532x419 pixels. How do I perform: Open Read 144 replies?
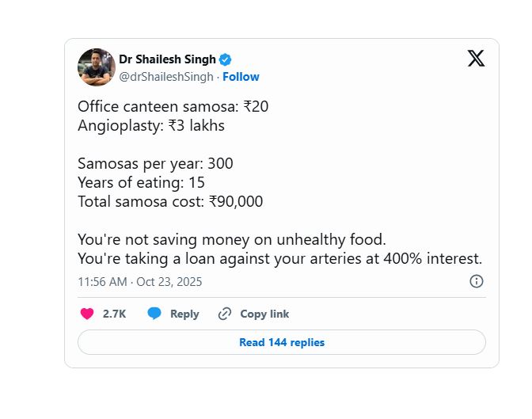(282, 342)
